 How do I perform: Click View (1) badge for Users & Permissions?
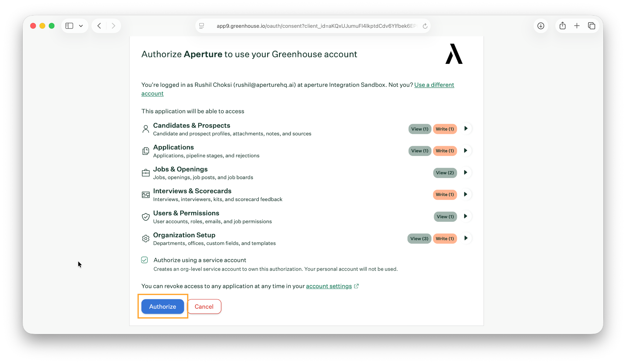pos(445,217)
